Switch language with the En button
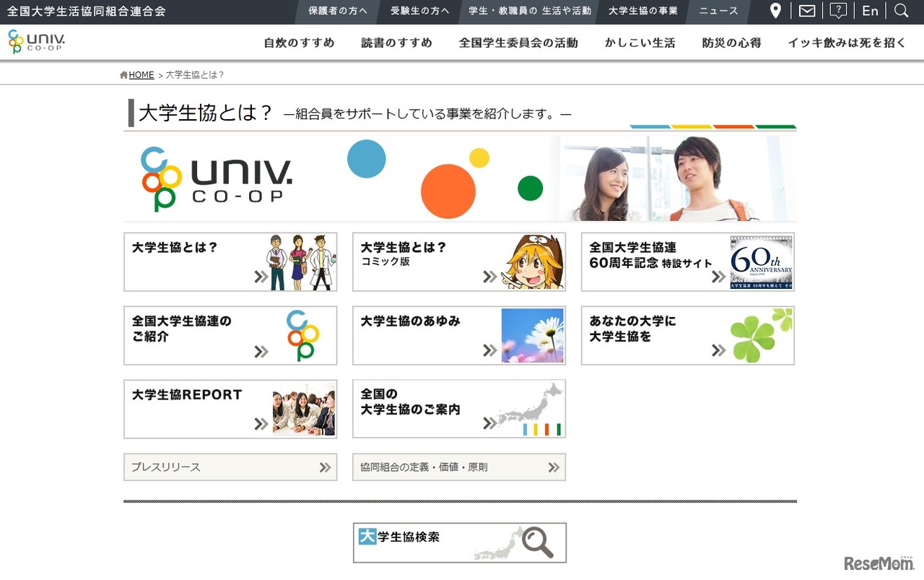 pos(870,11)
